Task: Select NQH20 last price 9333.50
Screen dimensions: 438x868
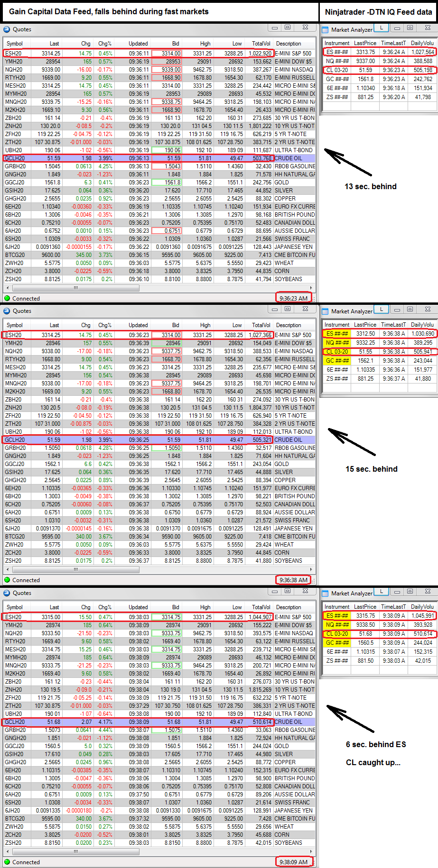Action: (46, 633)
